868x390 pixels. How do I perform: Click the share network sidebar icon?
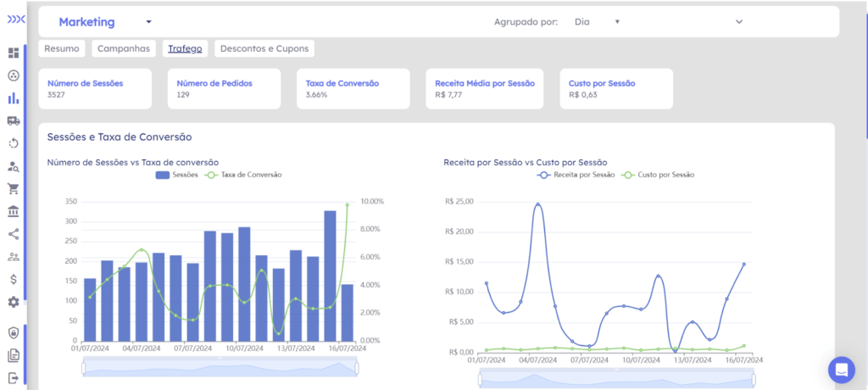(x=14, y=234)
